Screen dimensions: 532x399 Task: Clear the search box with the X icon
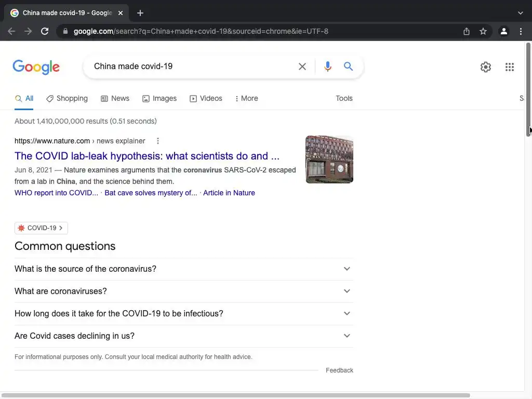302,66
